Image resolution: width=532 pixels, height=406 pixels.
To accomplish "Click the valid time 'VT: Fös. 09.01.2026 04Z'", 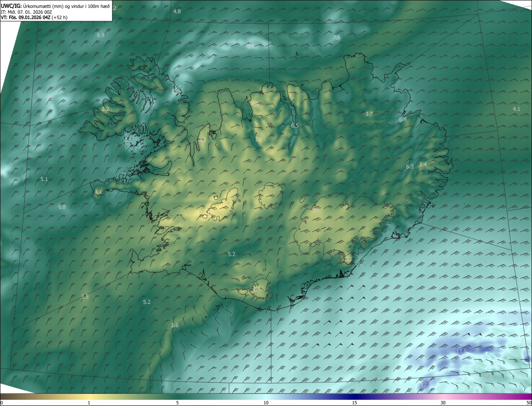I will (x=25, y=17).
